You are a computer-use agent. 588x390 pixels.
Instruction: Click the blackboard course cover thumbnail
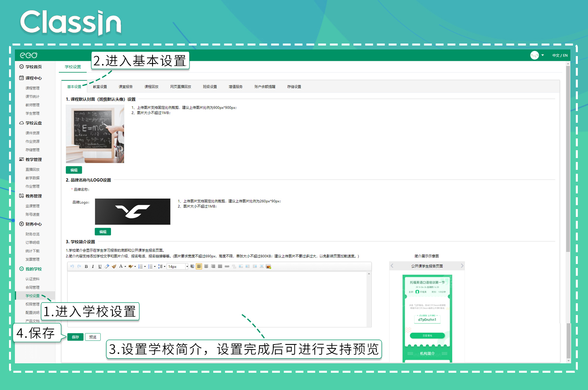pos(95,134)
